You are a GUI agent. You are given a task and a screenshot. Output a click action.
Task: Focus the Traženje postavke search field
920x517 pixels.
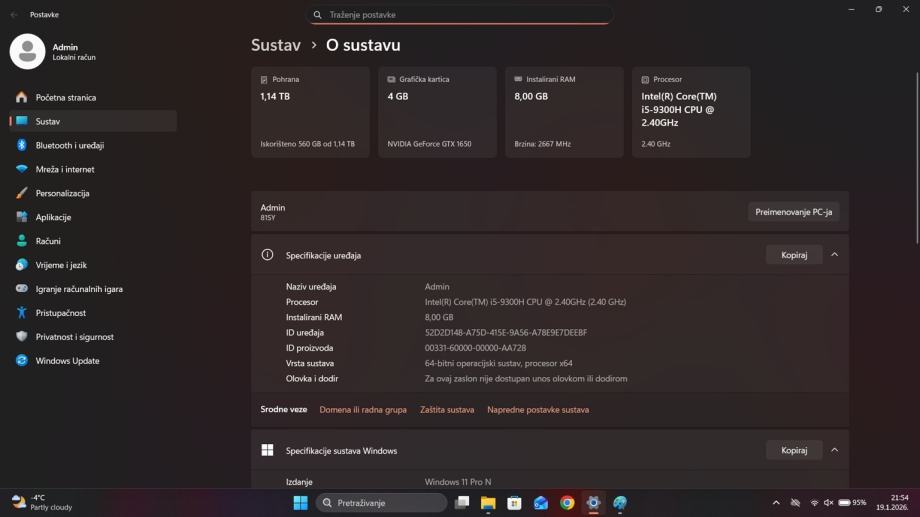[x=459, y=15]
